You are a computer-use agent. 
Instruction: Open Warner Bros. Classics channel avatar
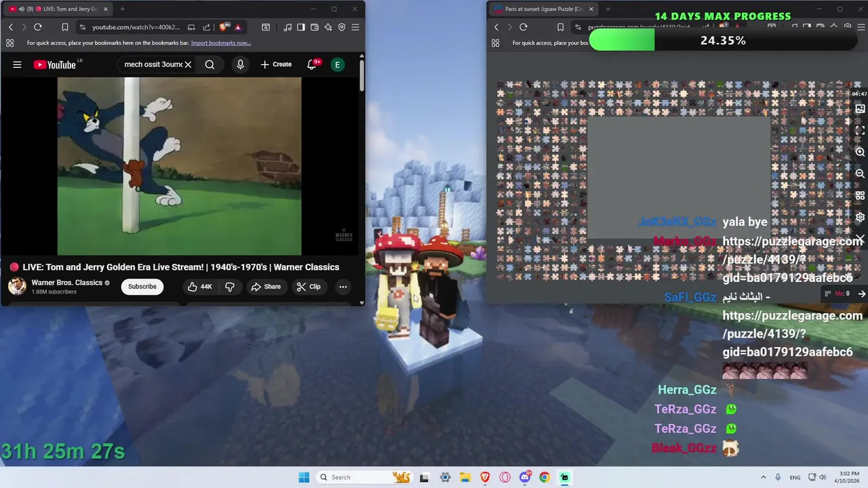(x=17, y=286)
